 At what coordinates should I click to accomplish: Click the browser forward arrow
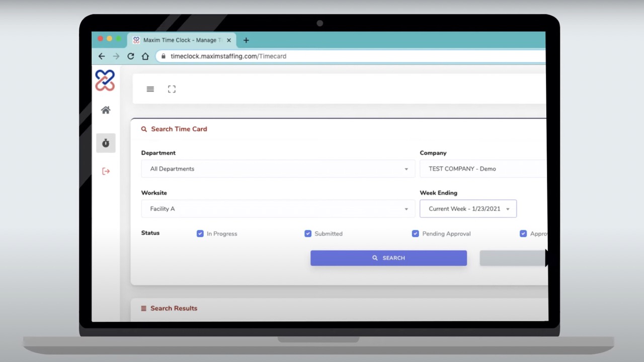[x=116, y=56]
